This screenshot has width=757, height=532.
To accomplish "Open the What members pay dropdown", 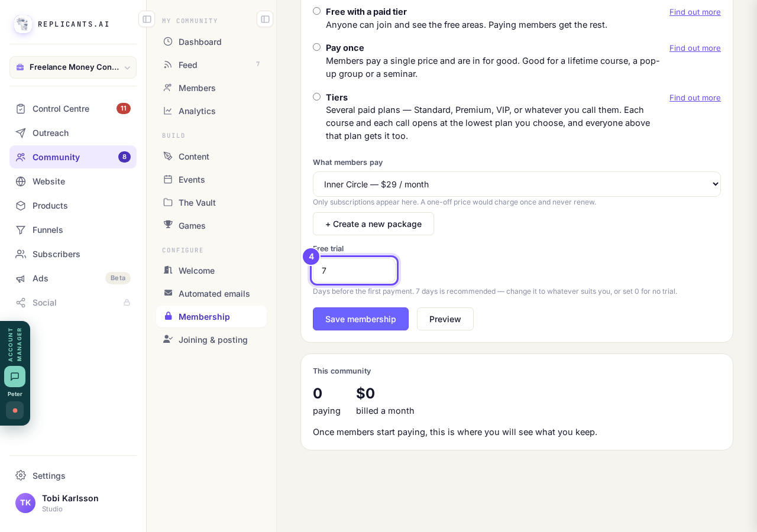I will 517,184.
